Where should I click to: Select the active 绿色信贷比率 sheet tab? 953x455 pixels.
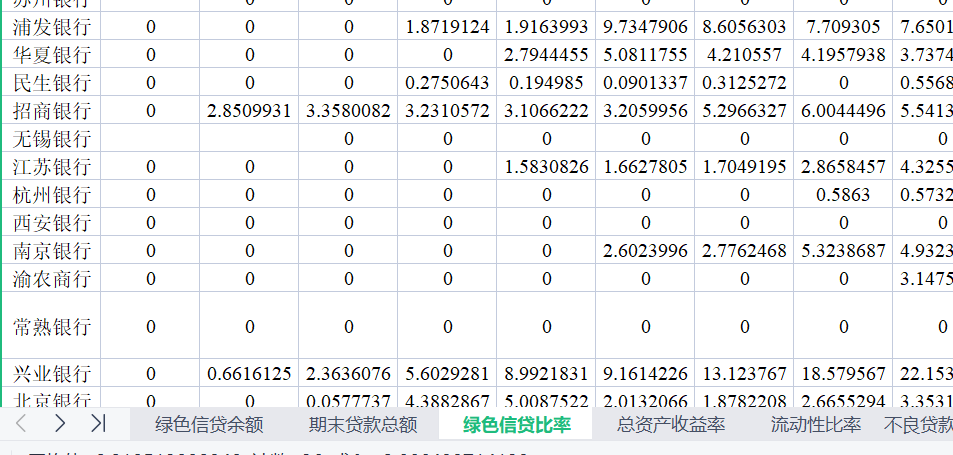pyautogui.click(x=517, y=424)
